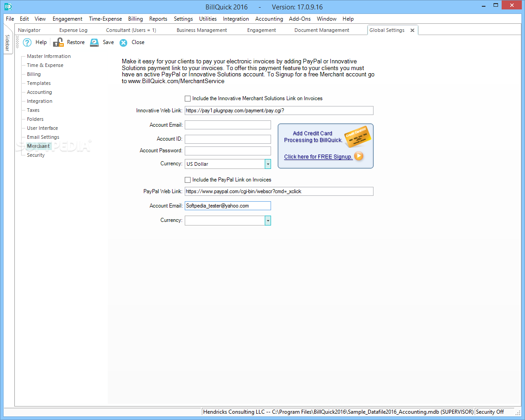
Task: Switch to Consultant (Users = 1) tab
Action: (131, 30)
